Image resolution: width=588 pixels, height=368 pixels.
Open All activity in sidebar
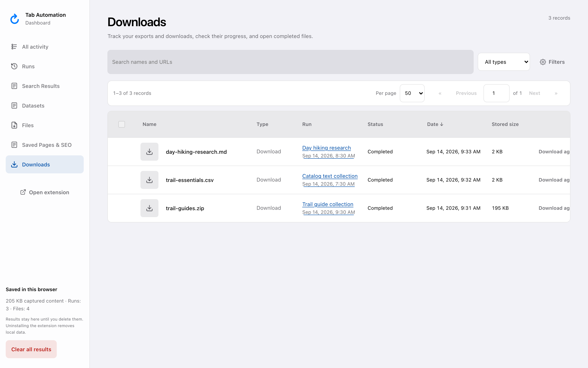(45, 47)
